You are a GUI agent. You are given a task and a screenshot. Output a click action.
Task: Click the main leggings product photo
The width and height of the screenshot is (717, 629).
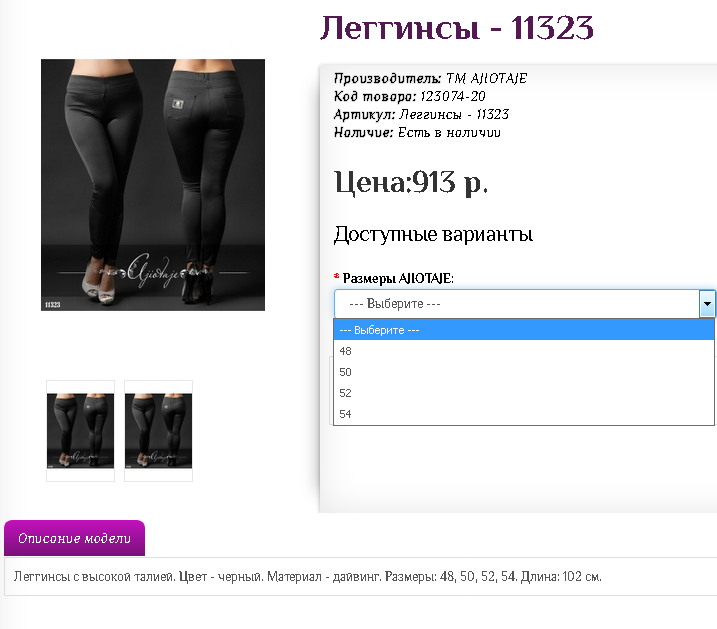[x=153, y=185]
